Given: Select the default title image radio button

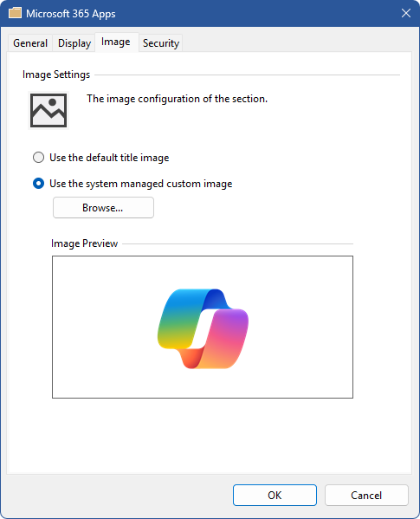Looking at the screenshot, I should tap(38, 158).
